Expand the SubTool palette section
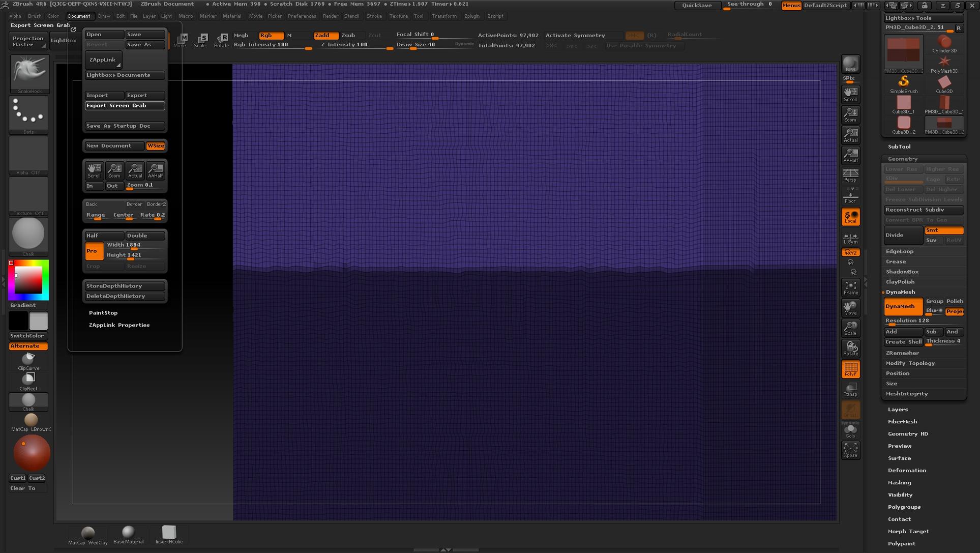 click(899, 147)
